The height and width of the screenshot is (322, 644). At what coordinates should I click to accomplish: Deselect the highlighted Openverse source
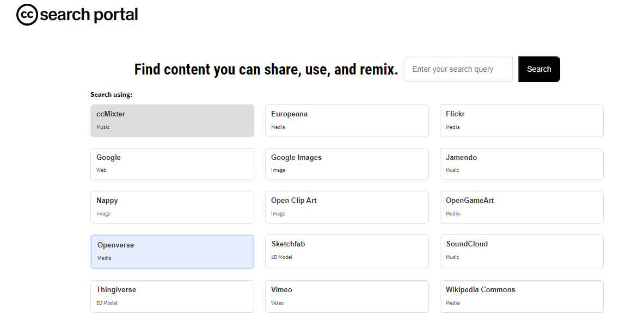[x=172, y=251]
